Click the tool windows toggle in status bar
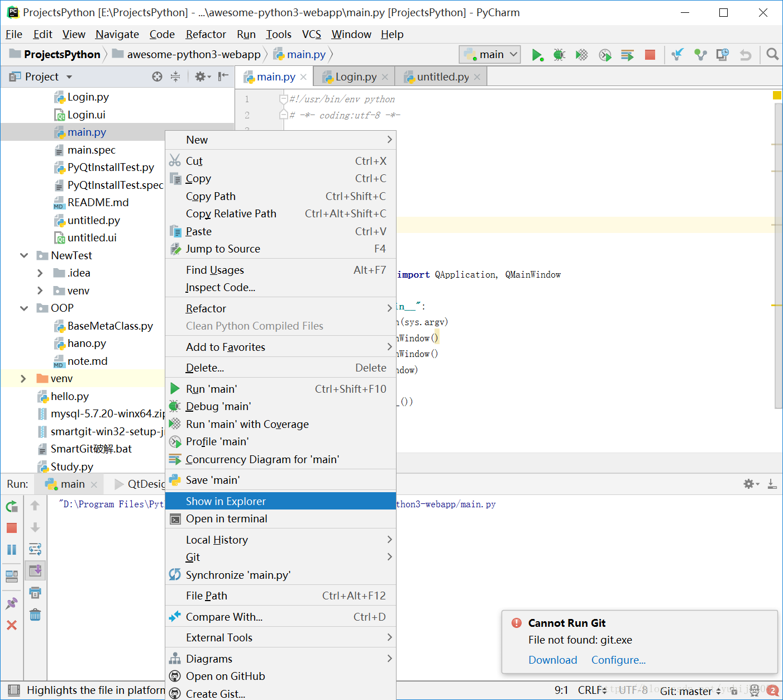This screenshot has height=700, width=783. [x=14, y=690]
